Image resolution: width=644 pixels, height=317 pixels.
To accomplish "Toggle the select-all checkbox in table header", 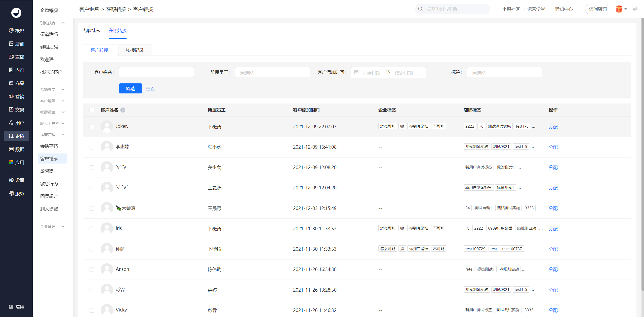I will [92, 110].
